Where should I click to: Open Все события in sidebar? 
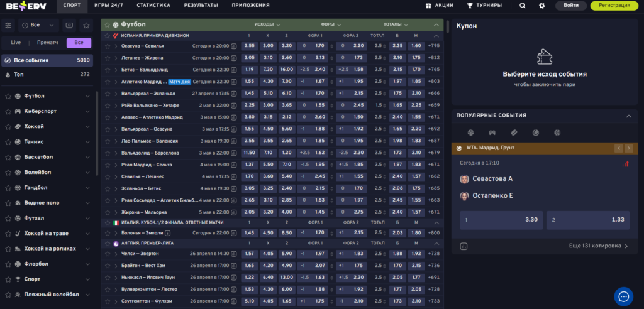click(x=47, y=60)
